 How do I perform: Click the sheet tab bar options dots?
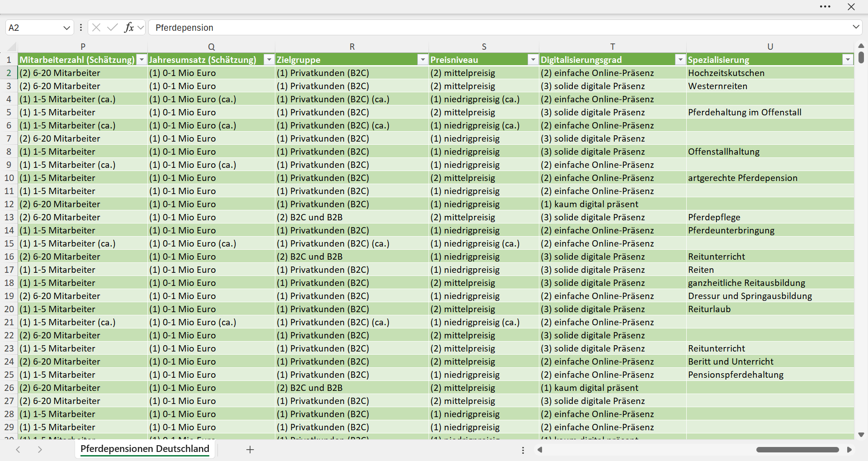tap(523, 450)
